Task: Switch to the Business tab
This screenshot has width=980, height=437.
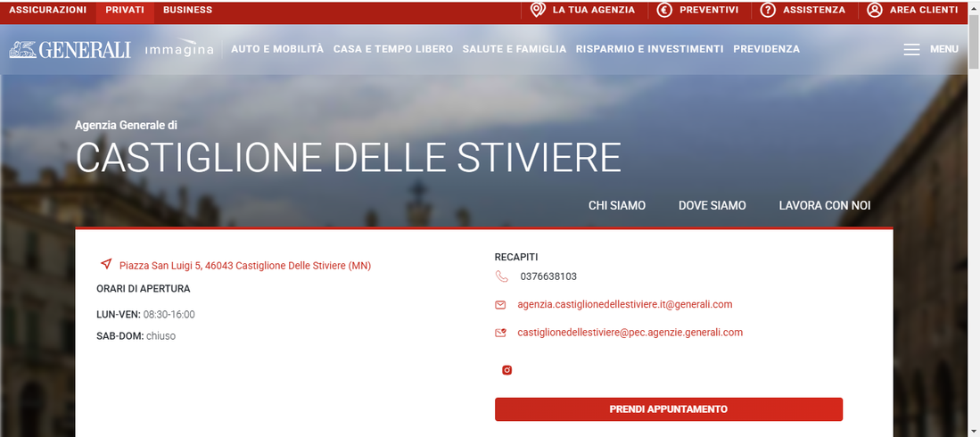Action: tap(187, 10)
